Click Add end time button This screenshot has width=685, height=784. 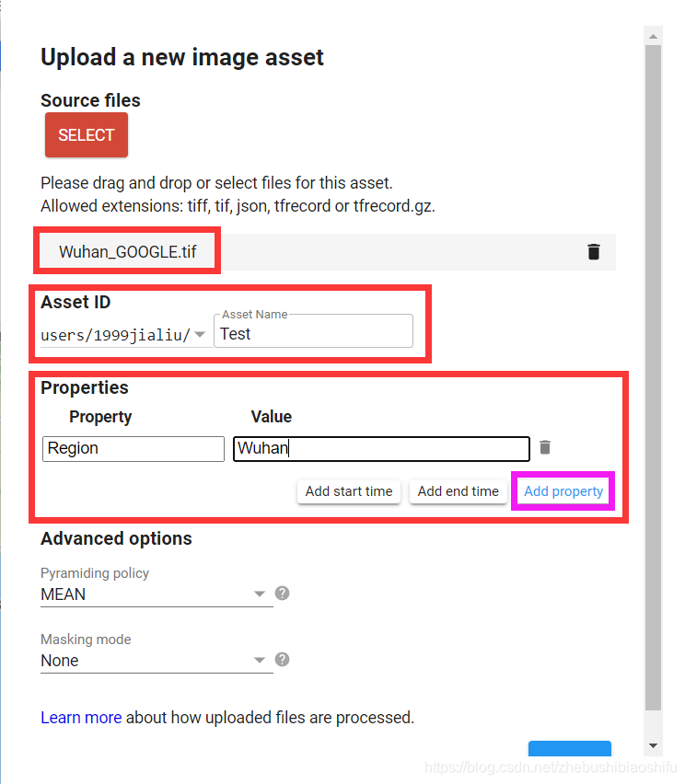pos(458,491)
